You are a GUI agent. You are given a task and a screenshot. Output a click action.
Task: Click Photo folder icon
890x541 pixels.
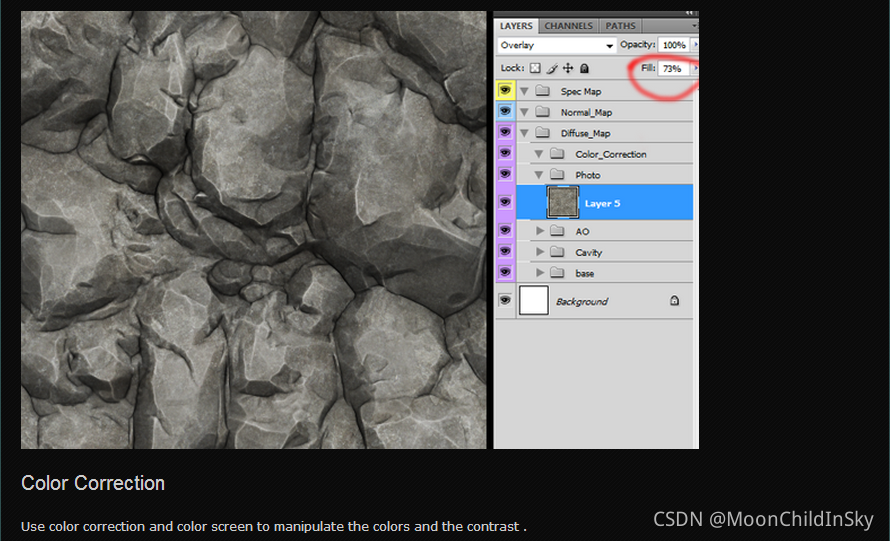(x=557, y=175)
